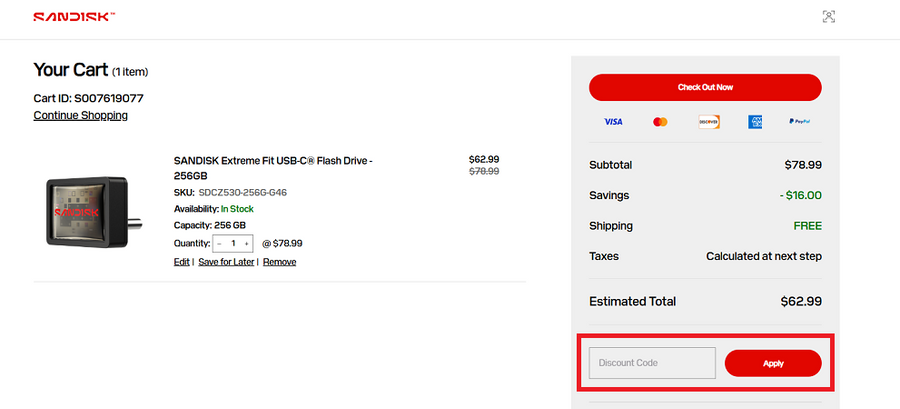
Task: Increase quantity with the plus button
Action: pos(247,243)
